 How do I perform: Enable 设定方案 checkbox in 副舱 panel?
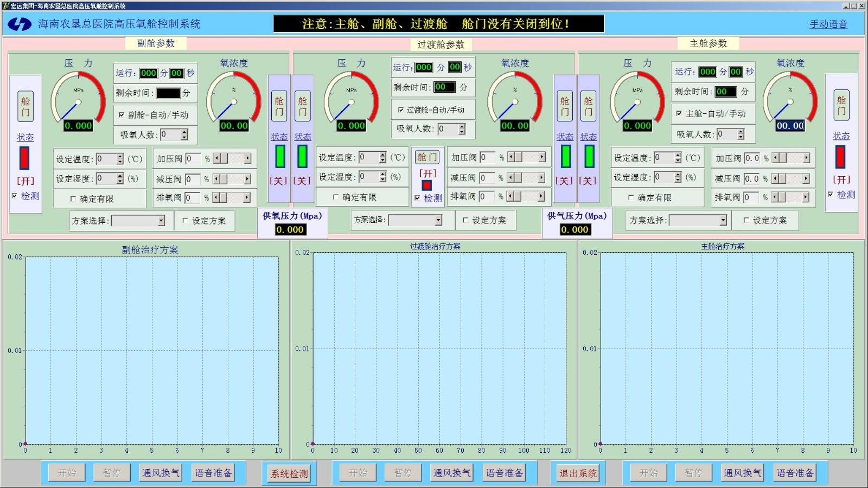pyautogui.click(x=185, y=221)
